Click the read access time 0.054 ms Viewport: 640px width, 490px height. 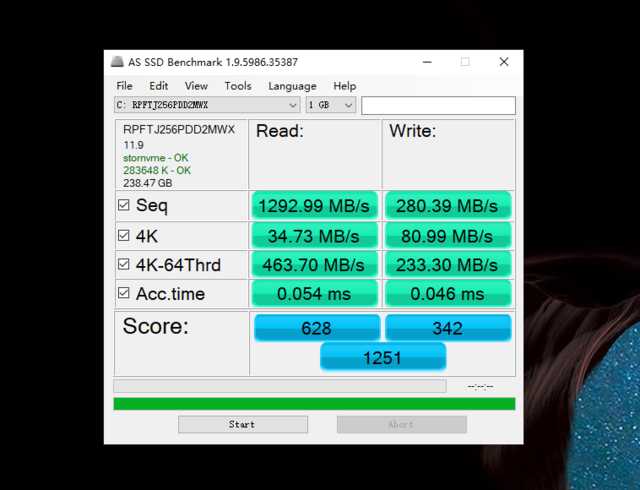point(314,294)
